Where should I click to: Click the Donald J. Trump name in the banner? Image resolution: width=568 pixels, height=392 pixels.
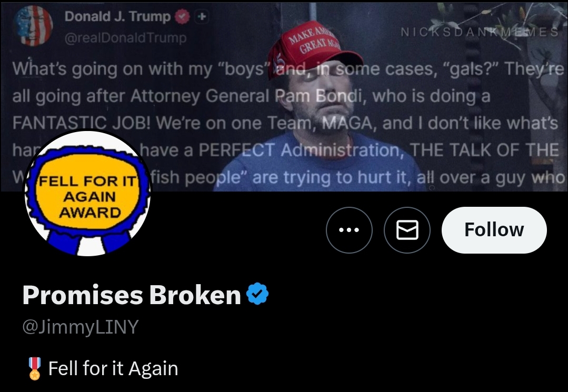(x=118, y=16)
